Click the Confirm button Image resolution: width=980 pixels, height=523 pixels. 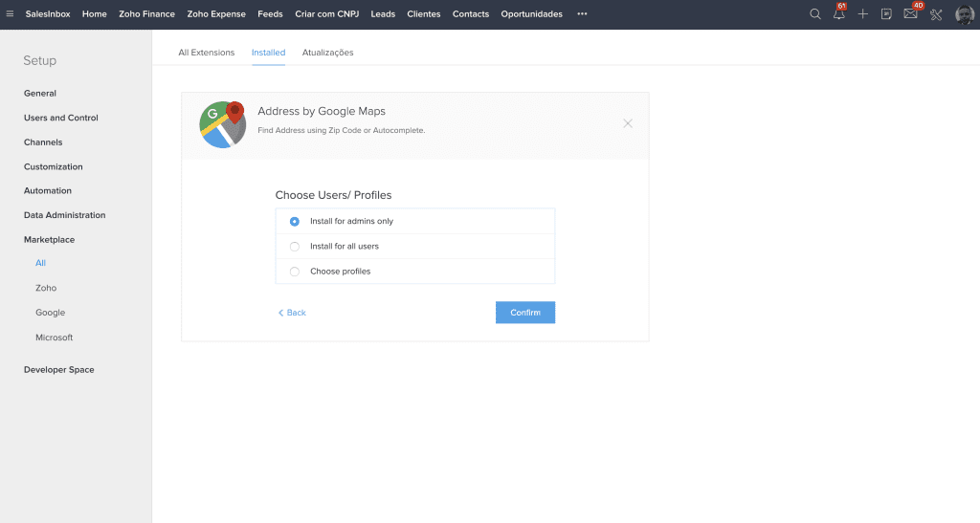(524, 313)
